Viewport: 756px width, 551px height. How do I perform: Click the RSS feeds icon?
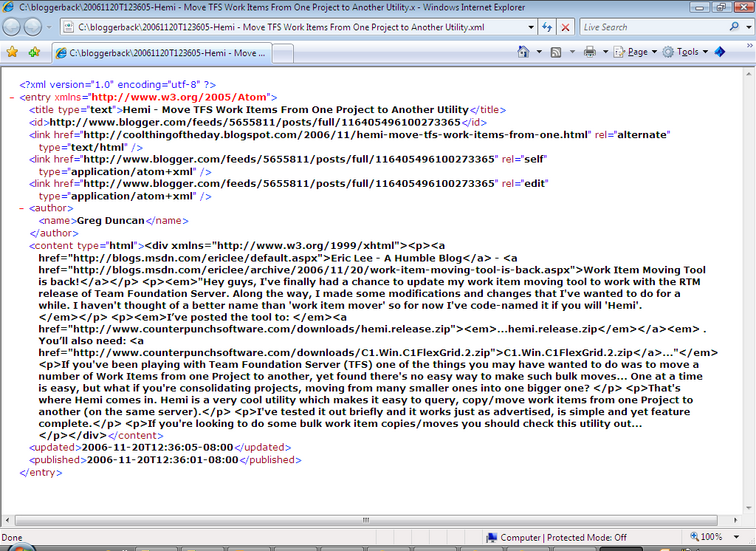tap(555, 52)
